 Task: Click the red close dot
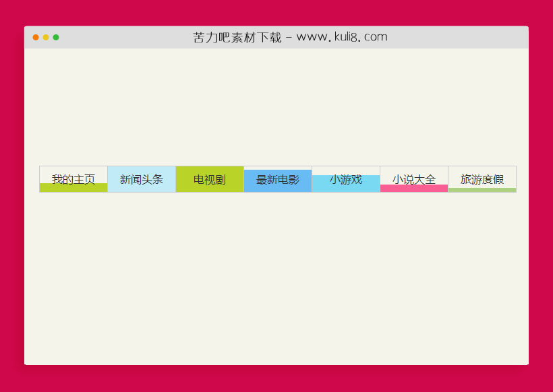35,38
